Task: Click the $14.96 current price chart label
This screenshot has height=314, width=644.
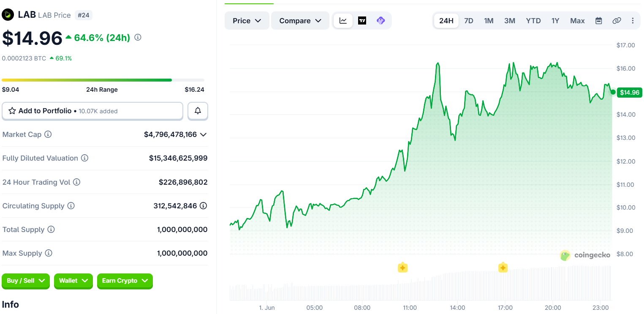Action: tap(630, 93)
